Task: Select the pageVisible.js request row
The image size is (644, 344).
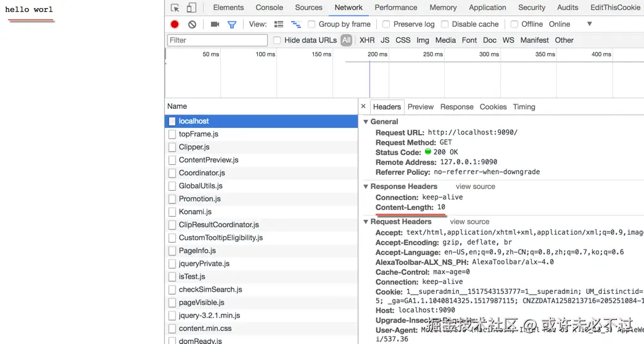Action: point(261,303)
